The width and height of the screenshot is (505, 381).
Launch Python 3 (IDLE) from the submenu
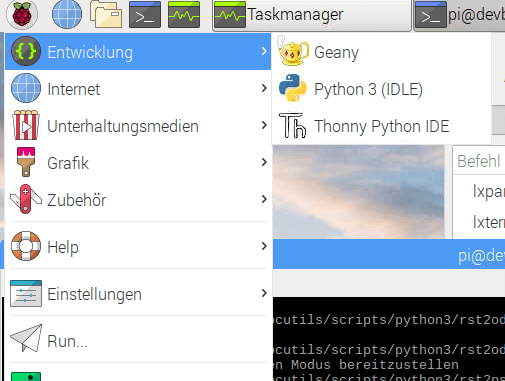point(382,89)
